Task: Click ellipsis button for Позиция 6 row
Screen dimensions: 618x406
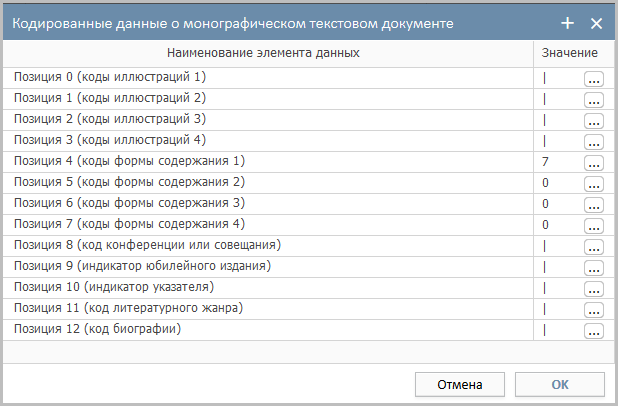Action: pos(593,204)
